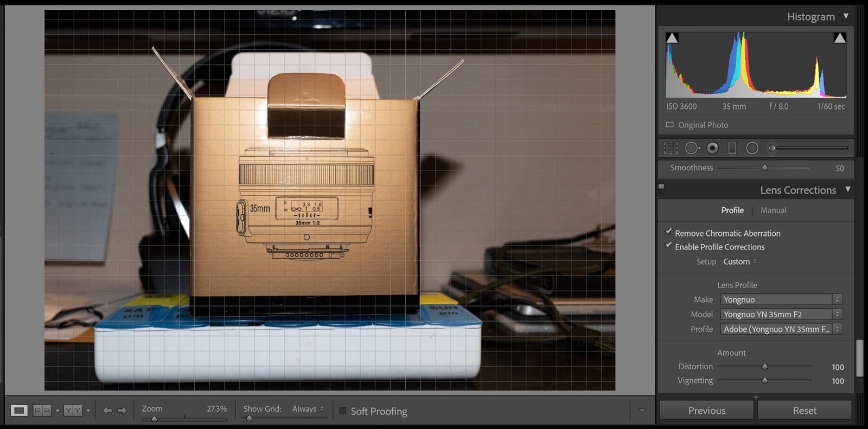
Task: Uncheck Remove Chromatic Aberration
Action: tap(668, 232)
